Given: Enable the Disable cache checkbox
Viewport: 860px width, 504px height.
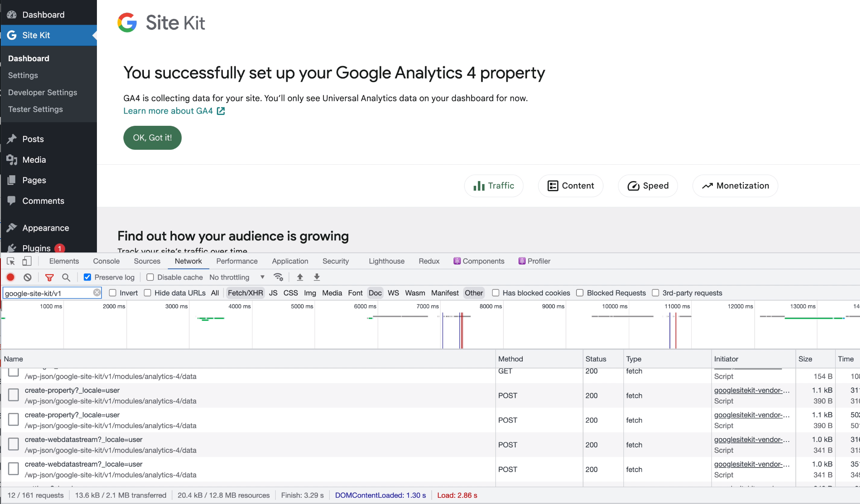Looking at the screenshot, I should pyautogui.click(x=149, y=277).
